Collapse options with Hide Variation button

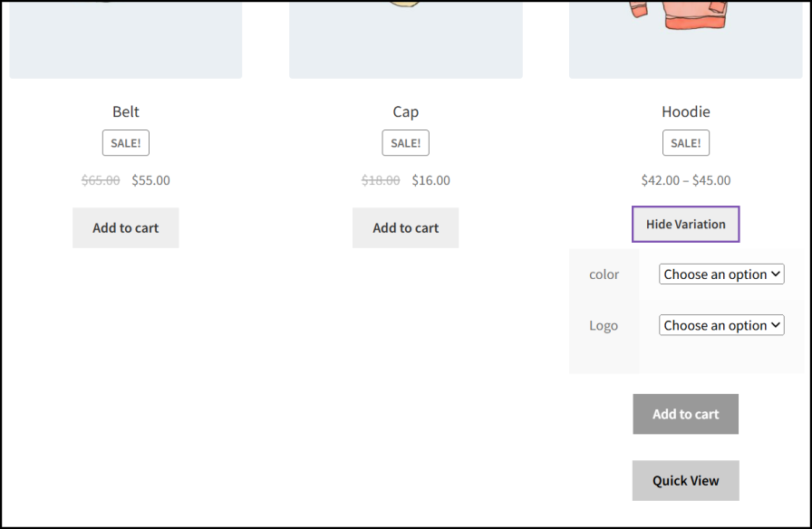(x=685, y=224)
